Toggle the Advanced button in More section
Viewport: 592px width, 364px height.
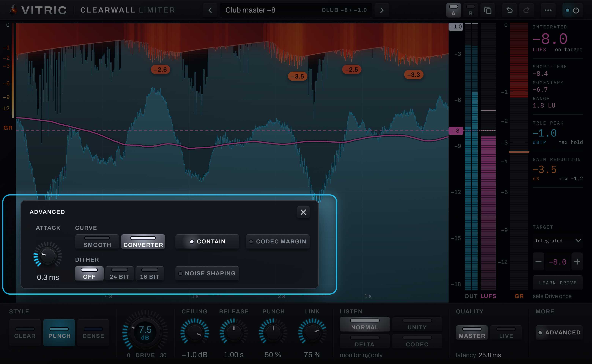click(x=559, y=333)
